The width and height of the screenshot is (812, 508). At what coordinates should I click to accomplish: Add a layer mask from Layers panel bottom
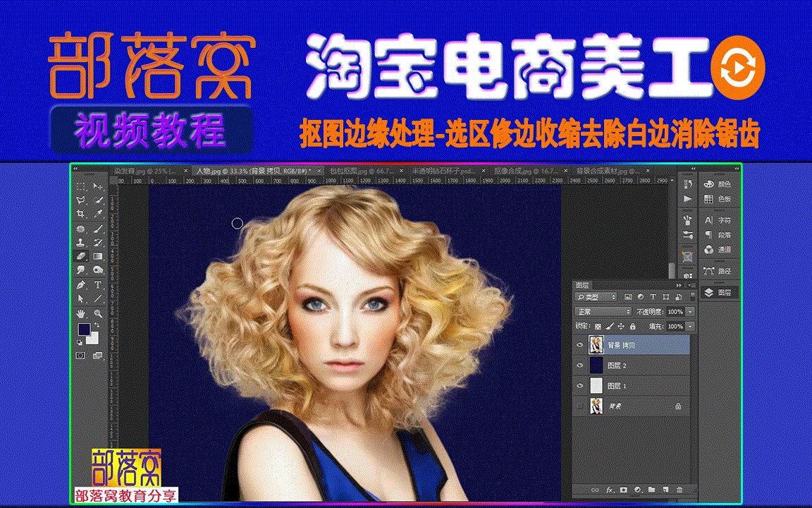point(623,490)
